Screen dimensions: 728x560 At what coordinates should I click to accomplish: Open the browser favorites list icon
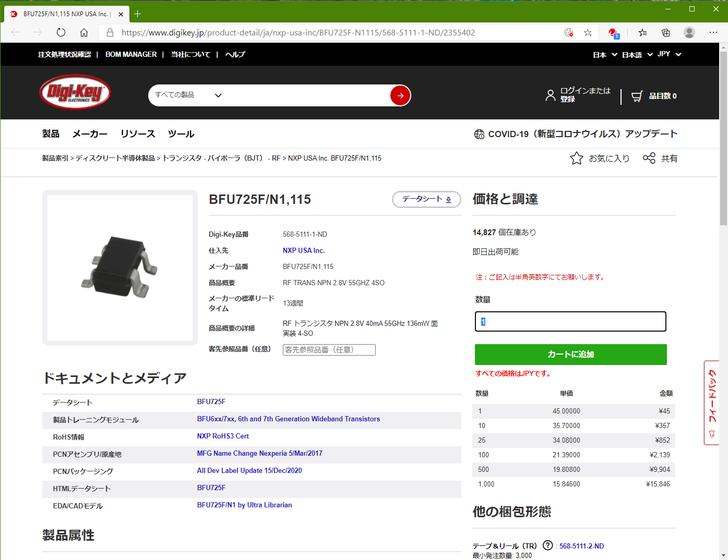click(x=643, y=32)
